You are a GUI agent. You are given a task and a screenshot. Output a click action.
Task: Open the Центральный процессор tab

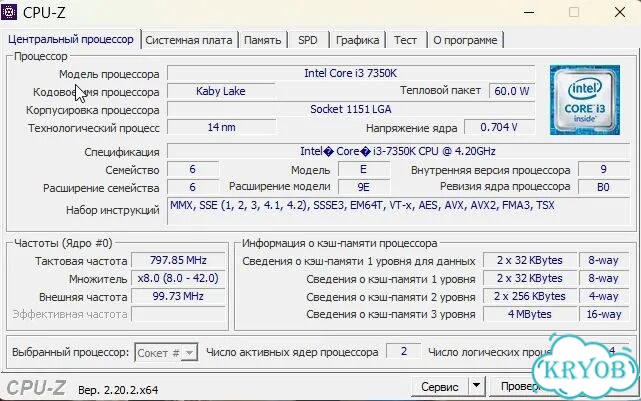click(x=71, y=40)
